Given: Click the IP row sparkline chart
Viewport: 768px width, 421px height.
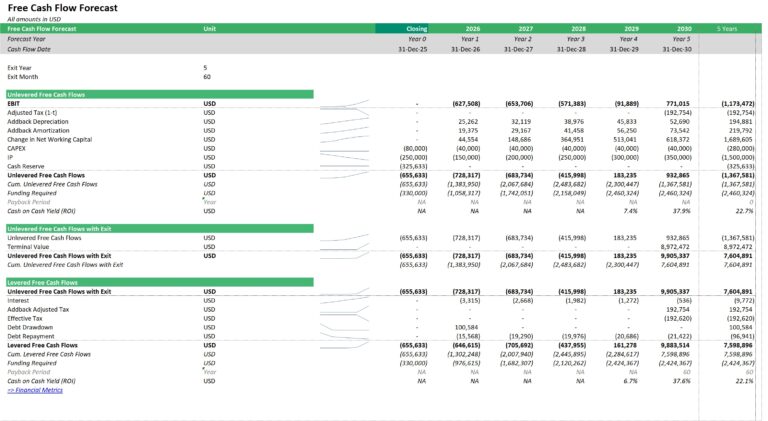Looking at the screenshot, I should click(x=344, y=157).
